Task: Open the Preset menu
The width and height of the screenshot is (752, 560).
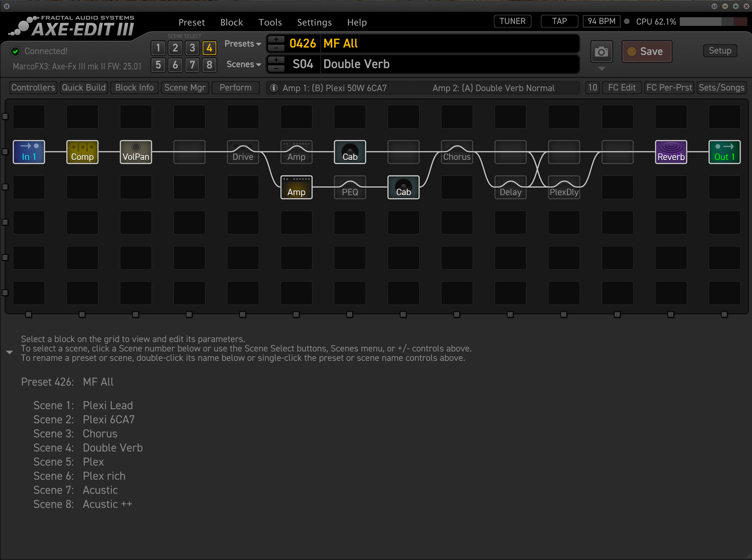Action: (192, 22)
